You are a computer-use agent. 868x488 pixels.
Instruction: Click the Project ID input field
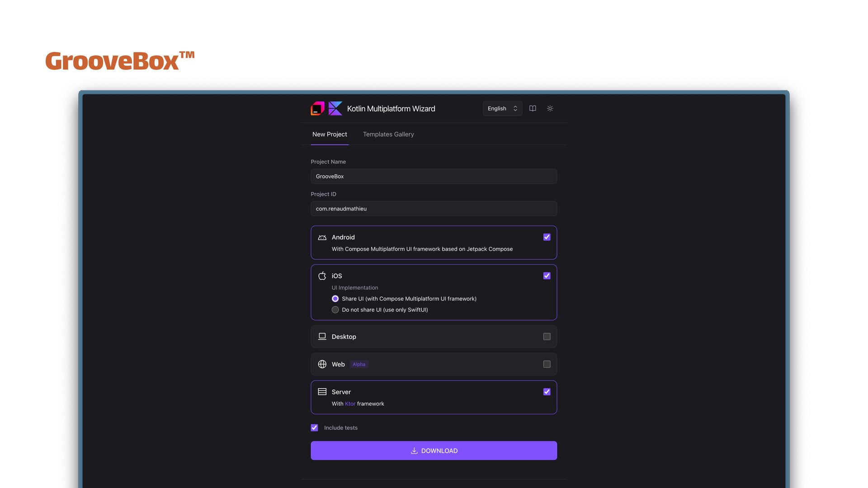(x=433, y=209)
